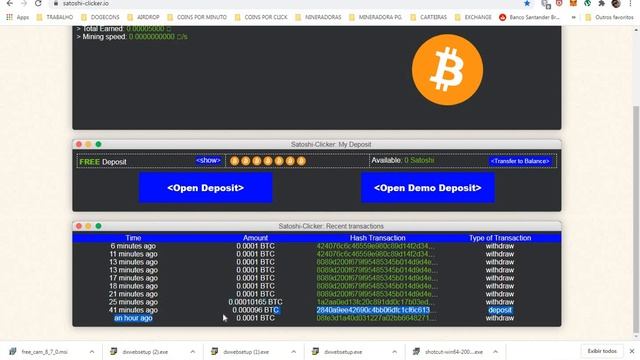
Task: Click the Type of Transaction column header
Action: [x=500, y=238]
